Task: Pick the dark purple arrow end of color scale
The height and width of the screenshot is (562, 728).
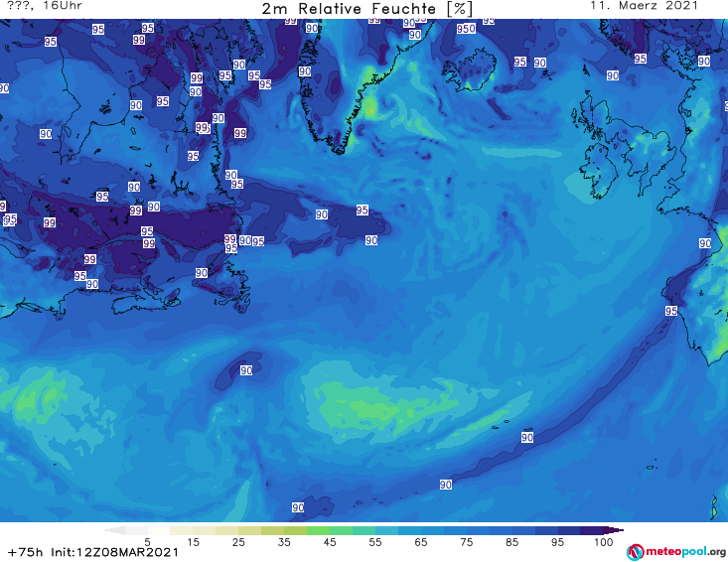Action: tap(614, 530)
